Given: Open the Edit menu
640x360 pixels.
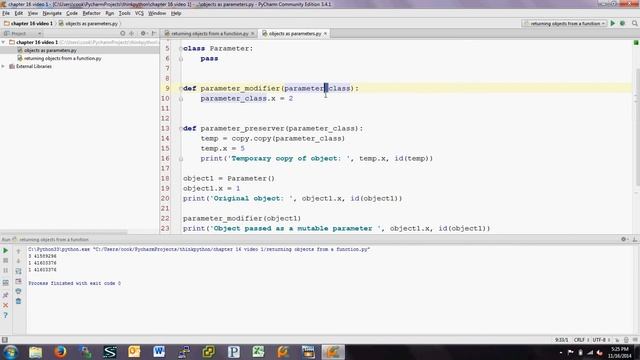Looking at the screenshot, I should [x=19, y=13].
